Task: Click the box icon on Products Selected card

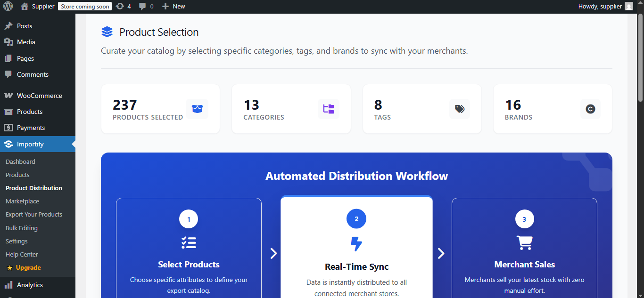Action: [x=197, y=109]
